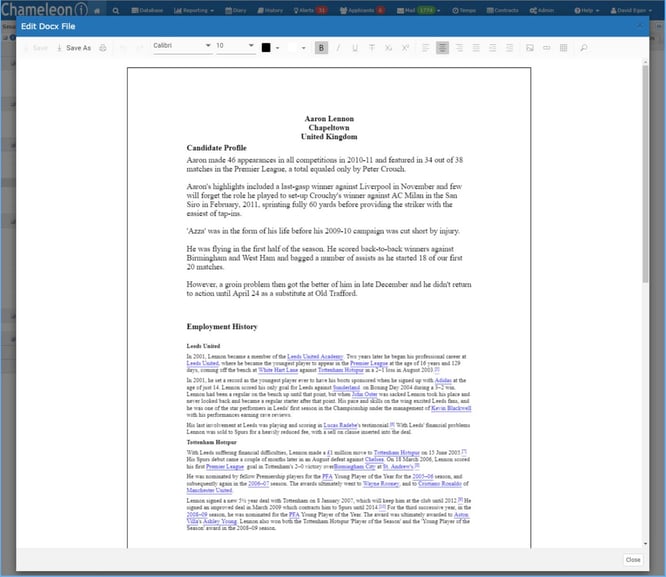Screen dimensions: 666x577
Task: Open the Database menu
Action: [x=147, y=11]
